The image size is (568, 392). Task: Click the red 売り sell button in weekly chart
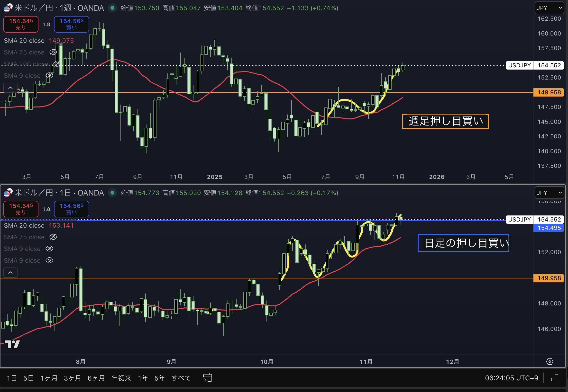21,24
